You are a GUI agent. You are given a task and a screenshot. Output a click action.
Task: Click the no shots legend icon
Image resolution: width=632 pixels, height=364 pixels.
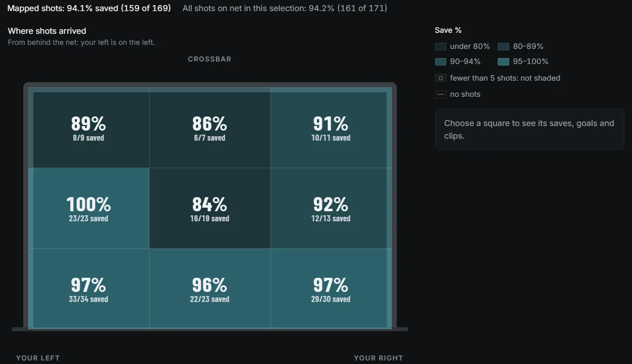point(441,94)
